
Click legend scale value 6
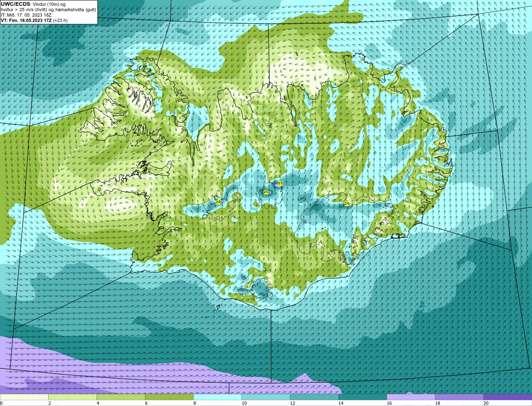pyautogui.click(x=146, y=403)
